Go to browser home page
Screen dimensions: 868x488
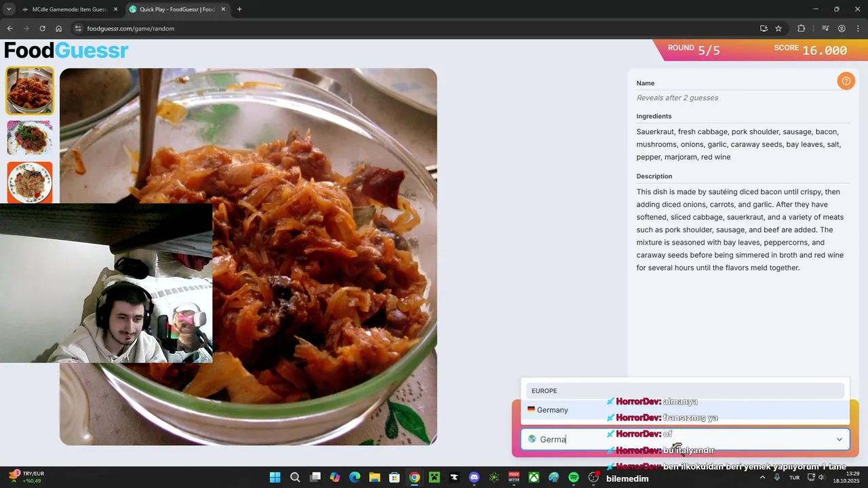[58, 28]
